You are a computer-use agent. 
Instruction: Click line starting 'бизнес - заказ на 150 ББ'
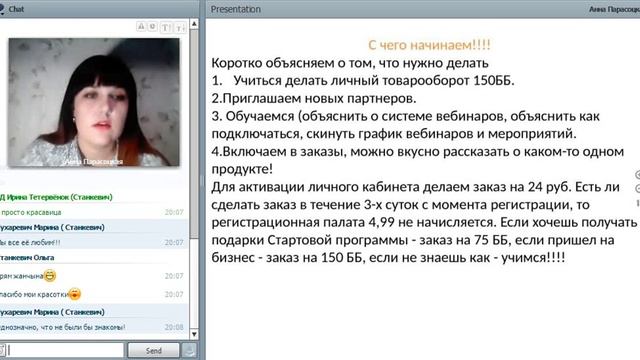tap(388, 258)
